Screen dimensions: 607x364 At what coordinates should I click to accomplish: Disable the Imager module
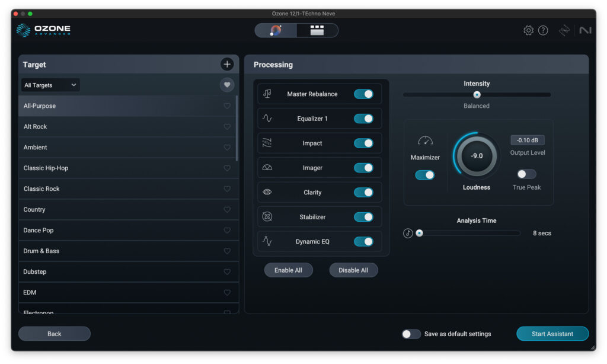click(363, 168)
